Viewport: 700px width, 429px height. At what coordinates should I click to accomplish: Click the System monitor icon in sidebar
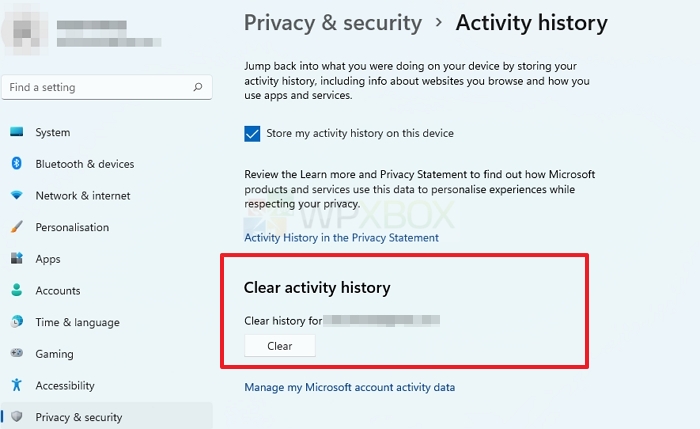click(x=17, y=132)
